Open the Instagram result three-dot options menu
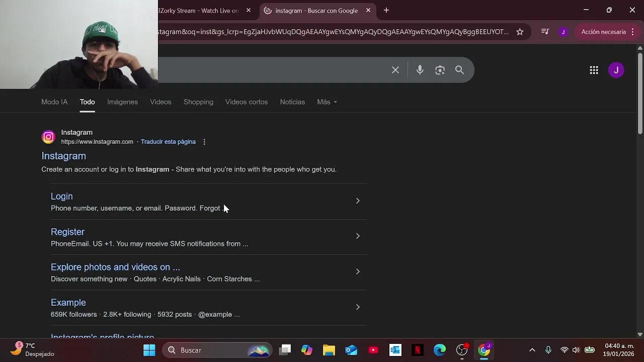The height and width of the screenshot is (362, 644). pyautogui.click(x=204, y=142)
